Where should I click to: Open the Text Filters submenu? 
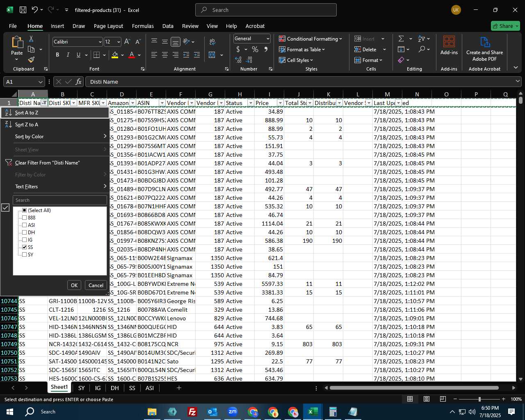(x=55, y=186)
